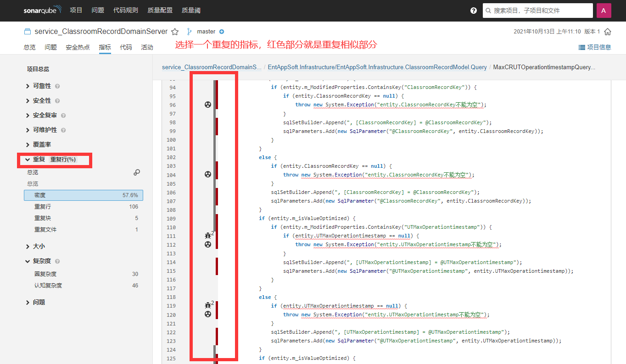Click red duplication marker at line 122

coord(217,332)
